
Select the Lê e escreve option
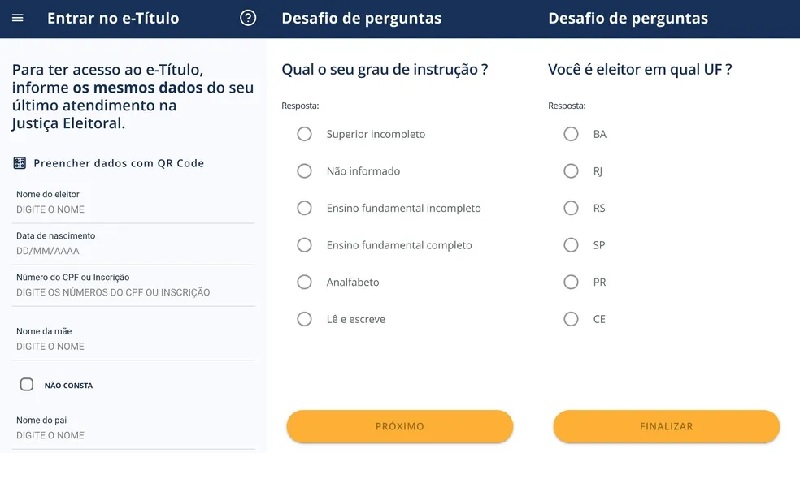(305, 319)
